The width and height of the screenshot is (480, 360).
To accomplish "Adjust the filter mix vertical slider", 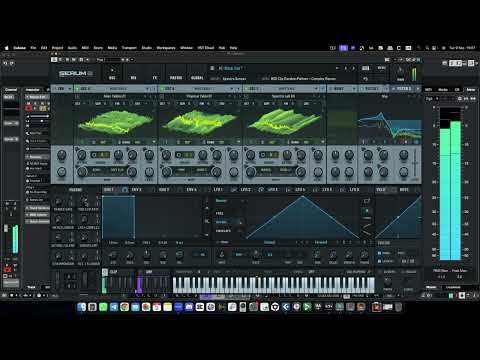I will coord(415,164).
